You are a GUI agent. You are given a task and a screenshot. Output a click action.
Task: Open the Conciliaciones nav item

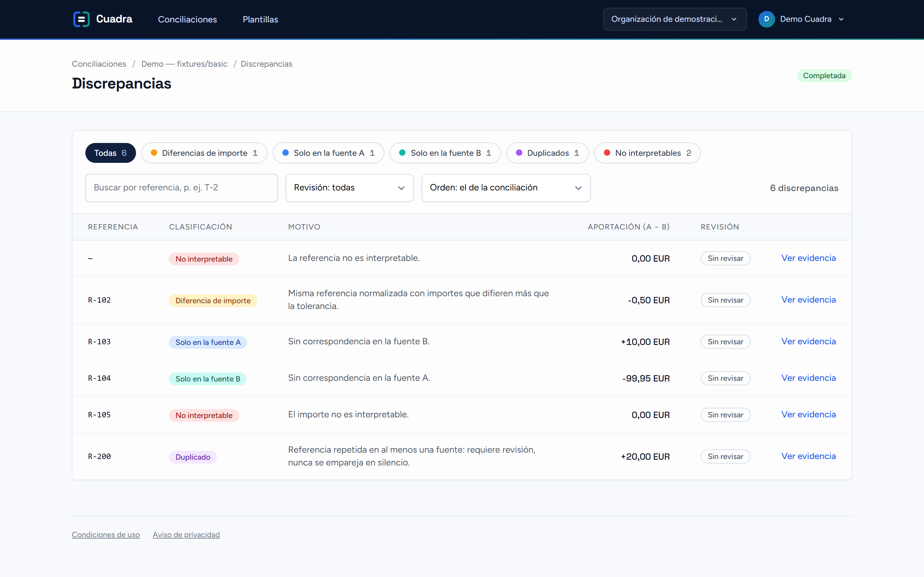(187, 20)
